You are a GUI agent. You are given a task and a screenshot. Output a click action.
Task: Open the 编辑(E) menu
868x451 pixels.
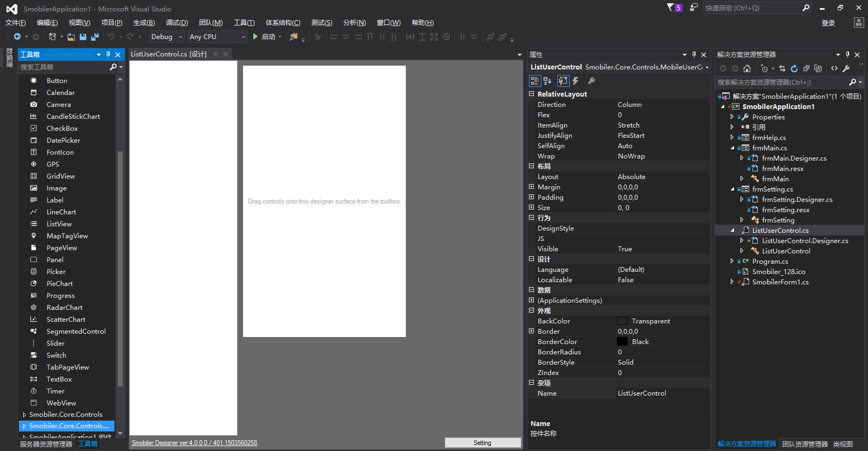[x=47, y=22]
